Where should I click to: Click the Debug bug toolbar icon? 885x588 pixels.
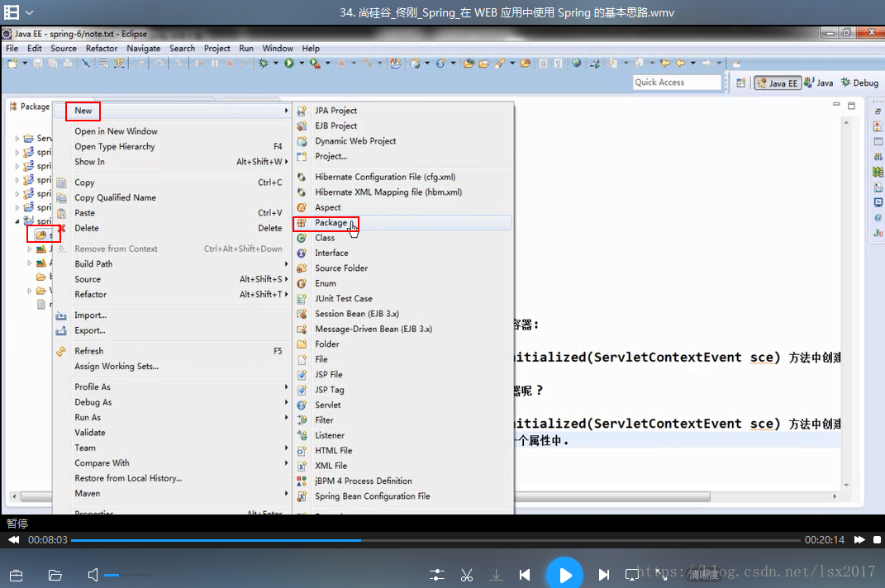coord(263,64)
